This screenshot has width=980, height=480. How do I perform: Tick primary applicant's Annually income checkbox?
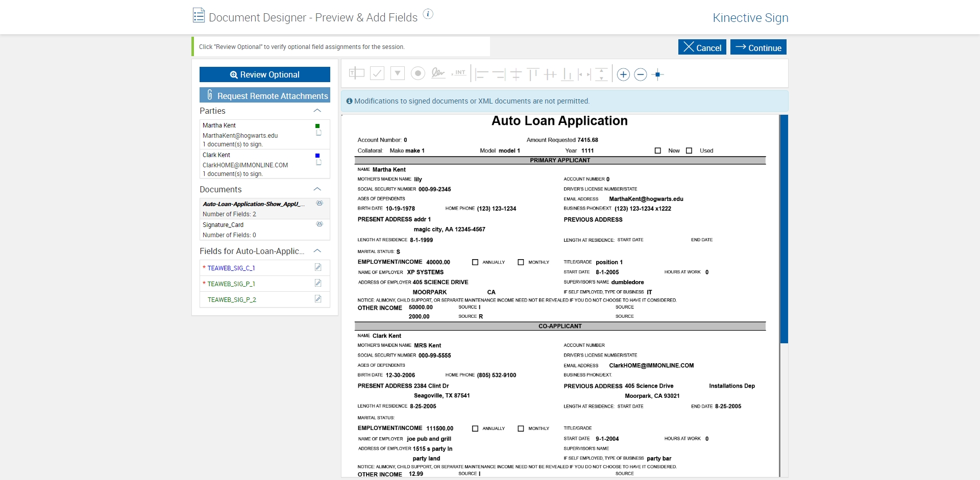pos(475,262)
